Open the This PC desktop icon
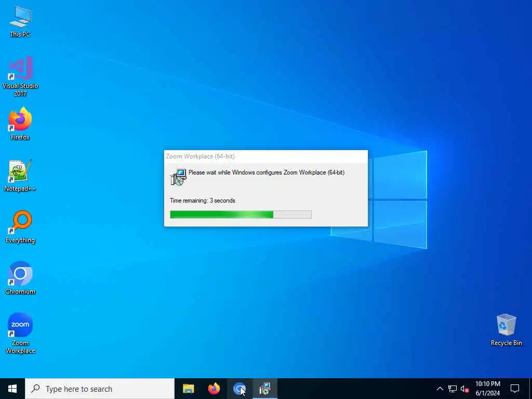Viewport: 532px width, 399px height. point(20,21)
